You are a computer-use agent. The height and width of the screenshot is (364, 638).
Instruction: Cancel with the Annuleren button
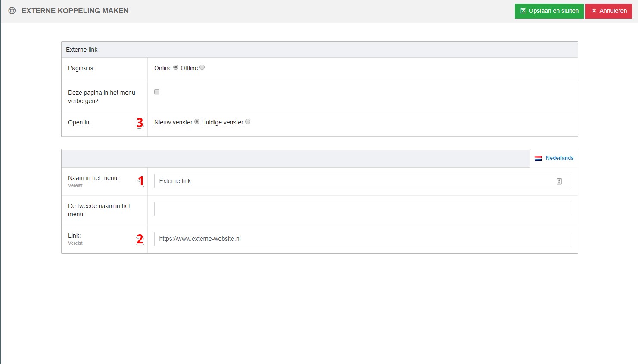(x=609, y=11)
